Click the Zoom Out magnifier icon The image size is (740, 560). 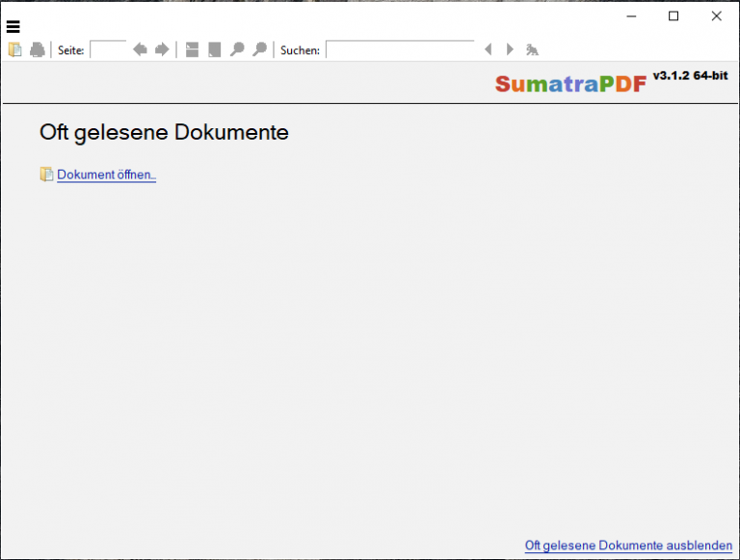(x=237, y=49)
